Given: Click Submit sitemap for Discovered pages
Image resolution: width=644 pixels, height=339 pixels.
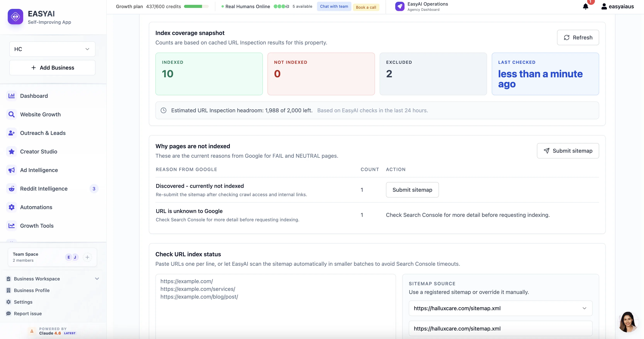Looking at the screenshot, I should pyautogui.click(x=412, y=189).
